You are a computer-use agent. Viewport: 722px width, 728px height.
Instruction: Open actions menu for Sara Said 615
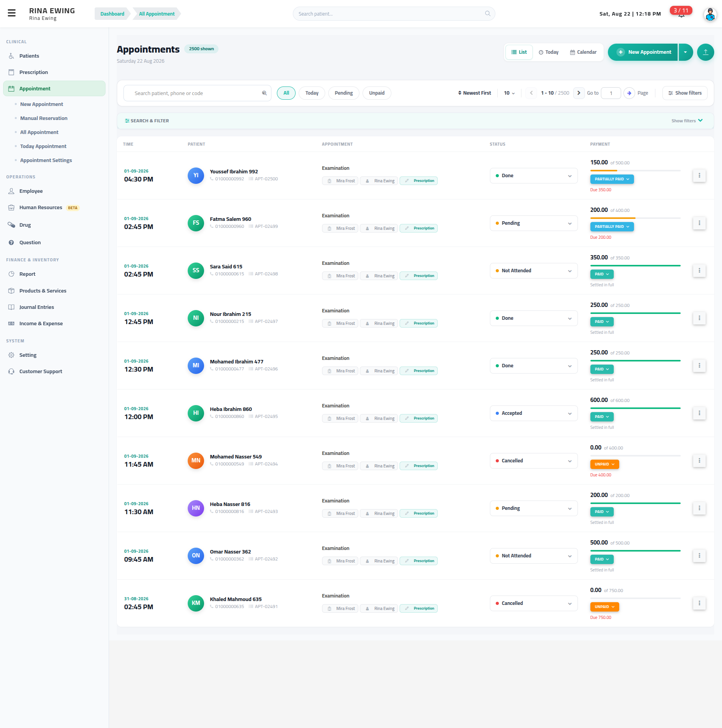point(699,271)
